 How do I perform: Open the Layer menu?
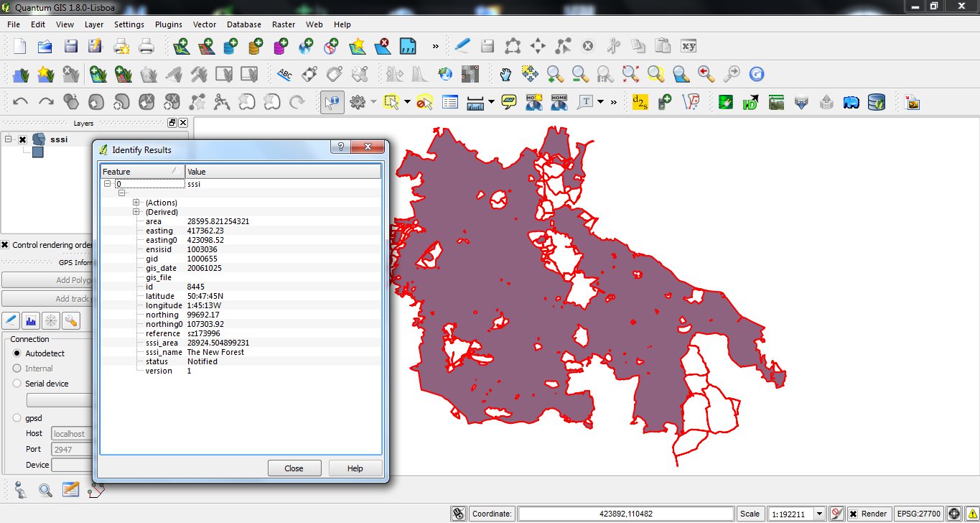point(94,24)
